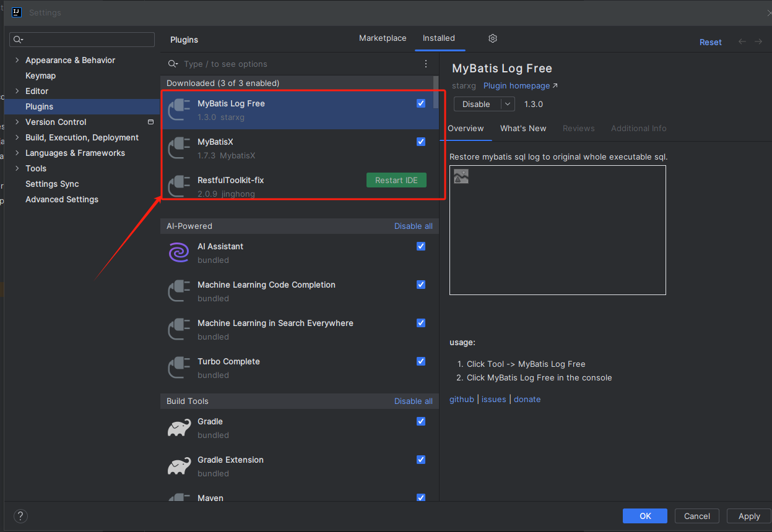
Task: Open the issues link
Action: pos(494,399)
